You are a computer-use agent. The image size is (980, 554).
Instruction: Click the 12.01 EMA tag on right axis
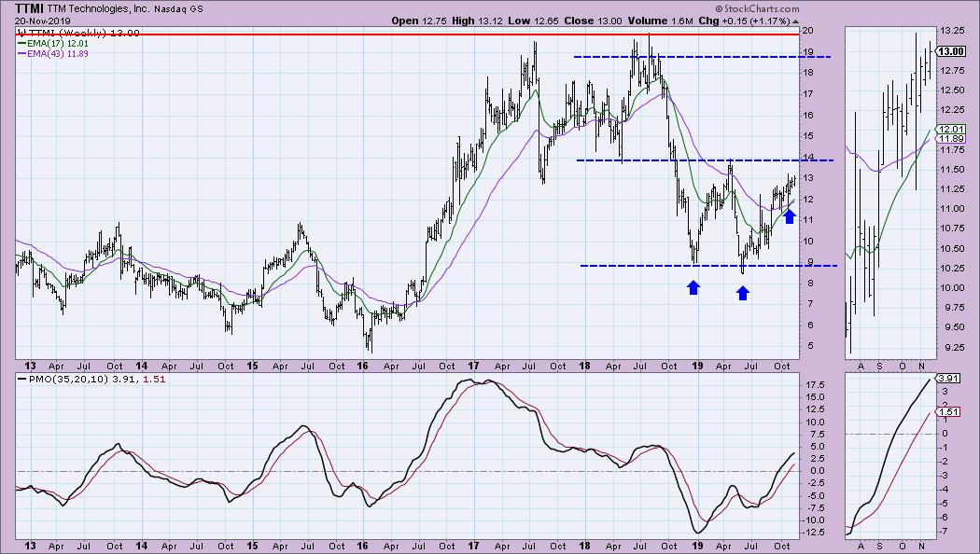coord(949,130)
